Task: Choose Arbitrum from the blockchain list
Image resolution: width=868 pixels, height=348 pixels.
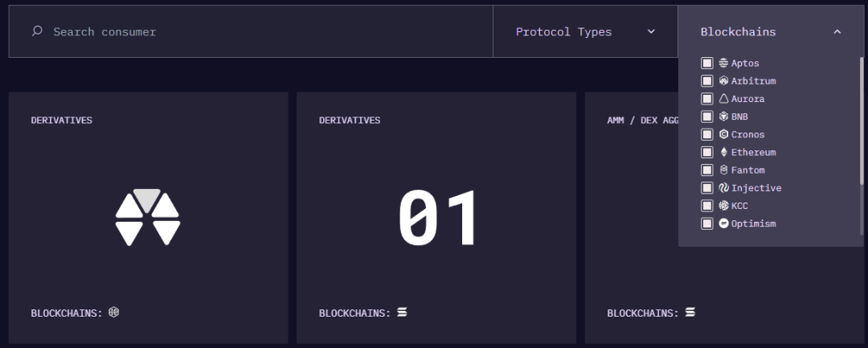Action: (x=753, y=81)
